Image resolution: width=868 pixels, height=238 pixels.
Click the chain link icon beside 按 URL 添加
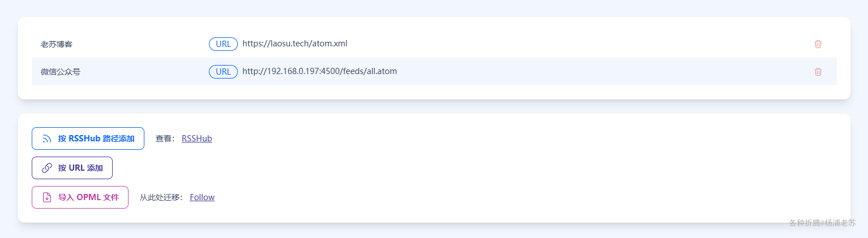47,168
